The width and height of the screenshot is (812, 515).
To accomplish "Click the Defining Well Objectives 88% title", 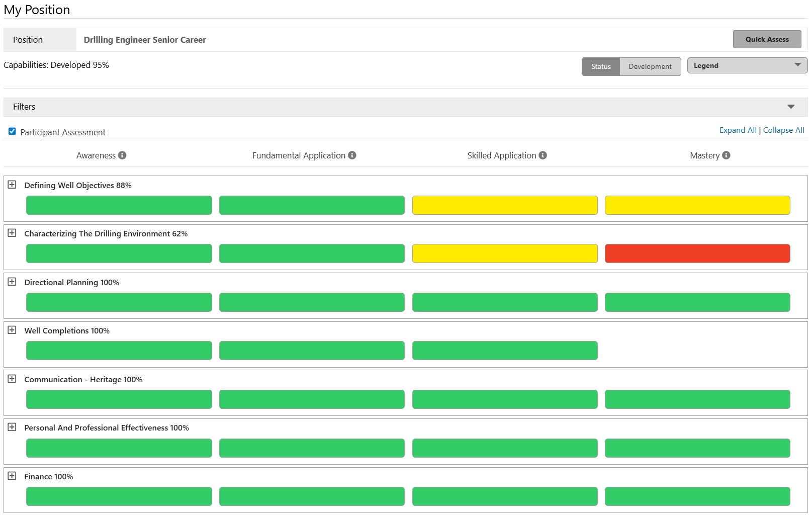I will coord(78,185).
